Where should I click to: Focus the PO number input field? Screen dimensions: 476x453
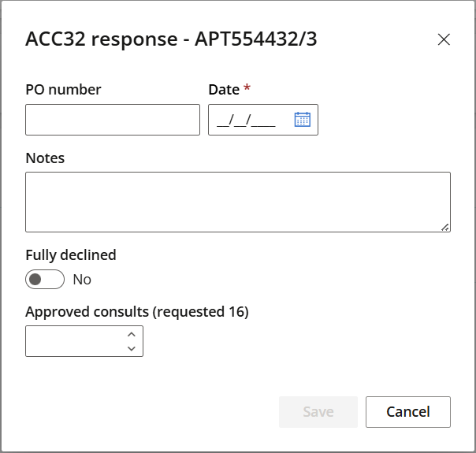click(x=113, y=120)
